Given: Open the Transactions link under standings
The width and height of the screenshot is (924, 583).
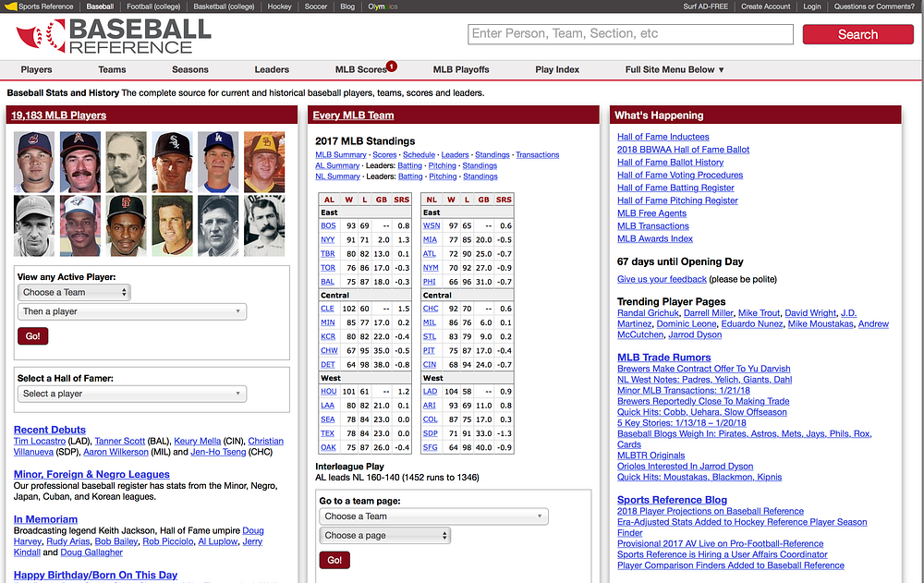Looking at the screenshot, I should tap(538, 155).
